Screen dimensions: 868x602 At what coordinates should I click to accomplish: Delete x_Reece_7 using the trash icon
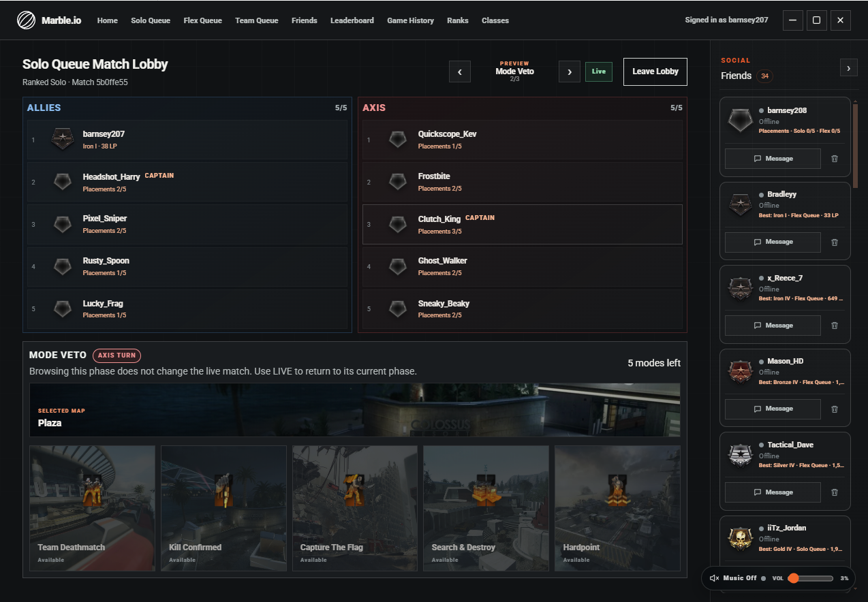[x=835, y=326]
